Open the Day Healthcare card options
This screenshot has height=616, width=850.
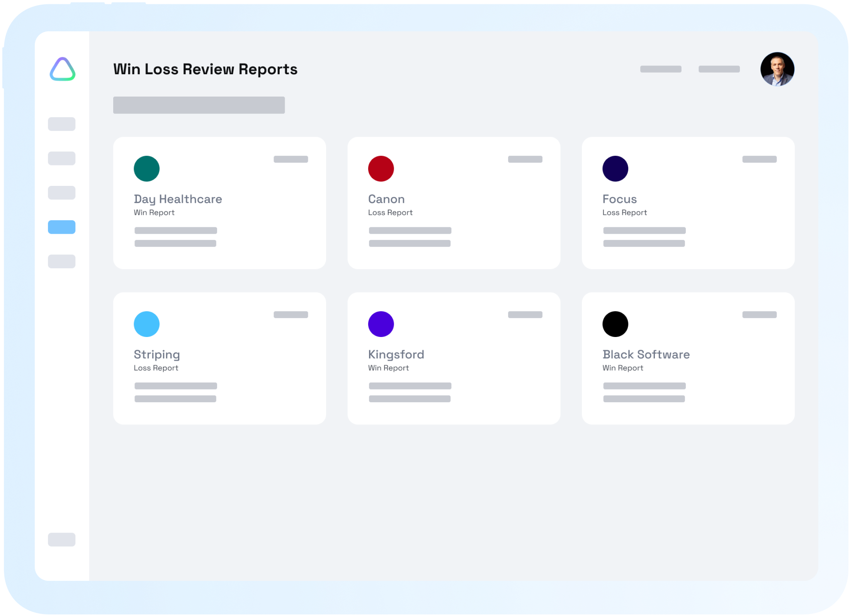point(291,159)
